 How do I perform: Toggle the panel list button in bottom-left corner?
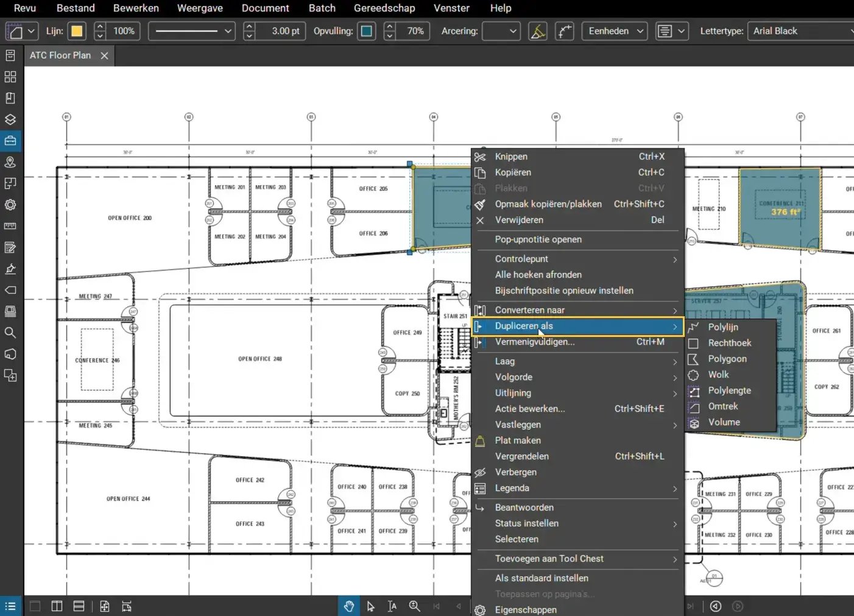[x=10, y=606]
